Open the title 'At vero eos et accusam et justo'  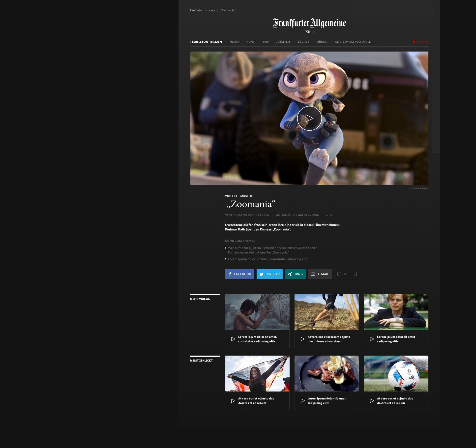(x=329, y=339)
